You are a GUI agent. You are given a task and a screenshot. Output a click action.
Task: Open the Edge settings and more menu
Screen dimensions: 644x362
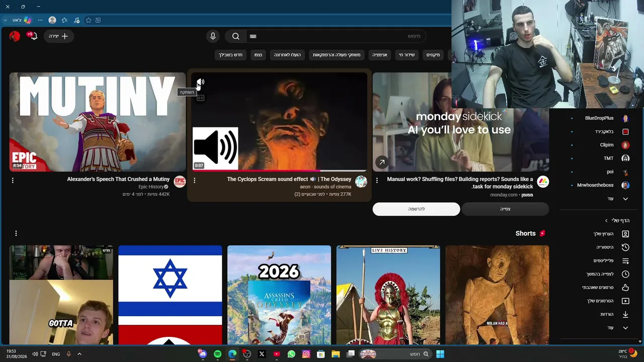pos(40,20)
